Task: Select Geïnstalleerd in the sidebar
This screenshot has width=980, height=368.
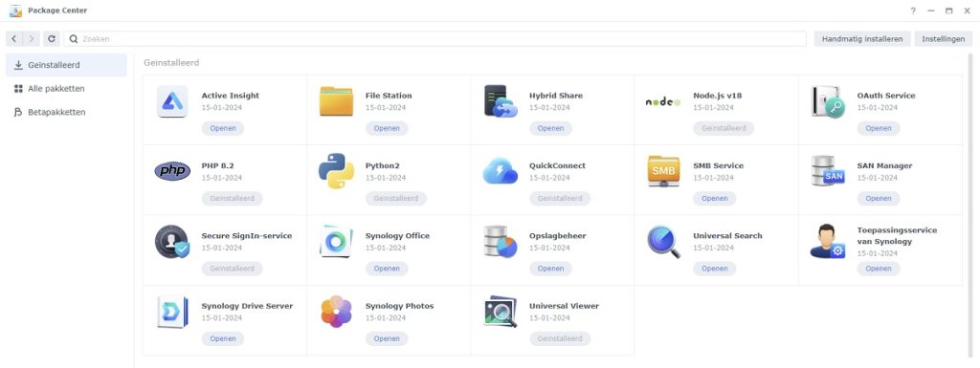Action: [66, 65]
